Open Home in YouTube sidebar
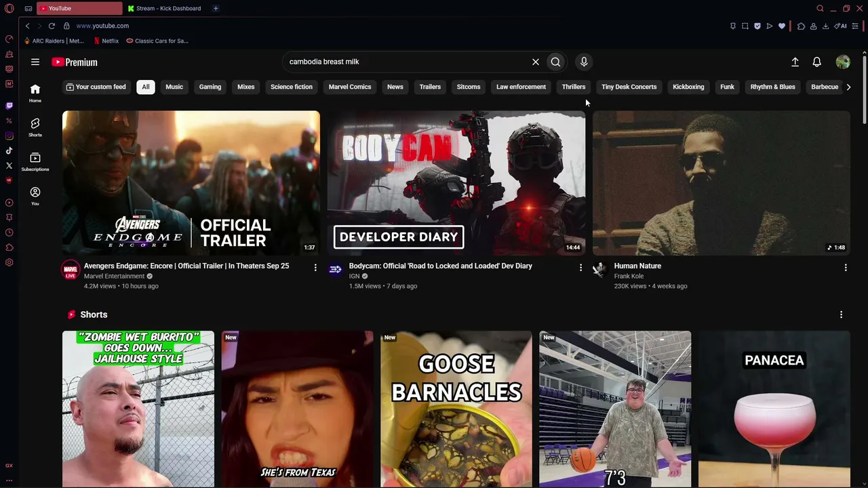This screenshot has width=868, height=488. [35, 93]
